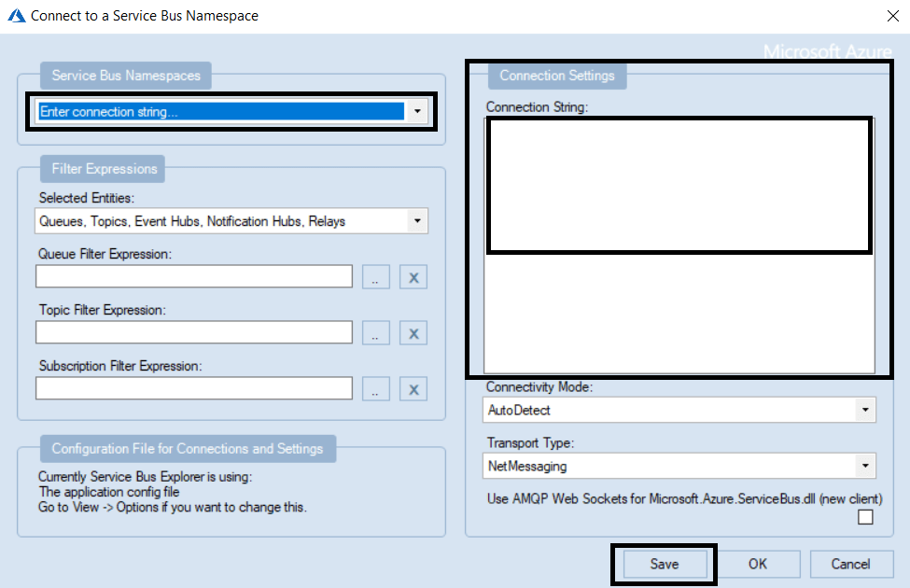This screenshot has width=910, height=588.
Task: Select the Queue Filter Expression field
Action: (193, 276)
